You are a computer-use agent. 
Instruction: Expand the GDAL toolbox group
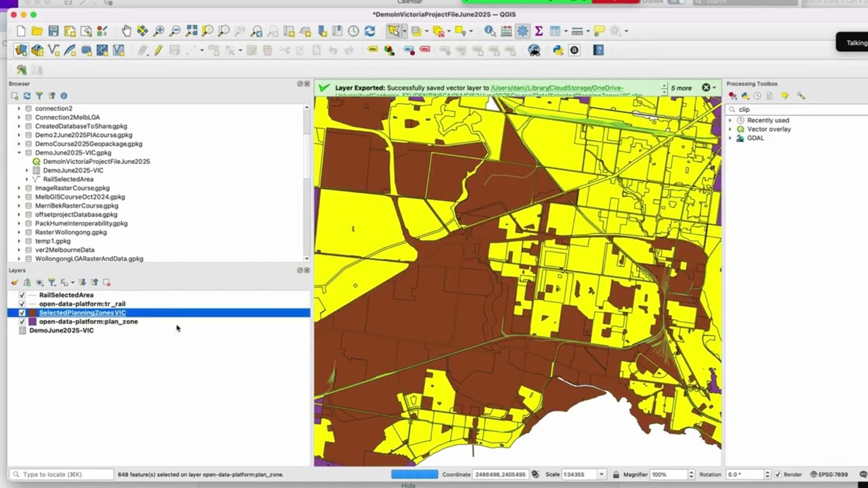coord(731,138)
